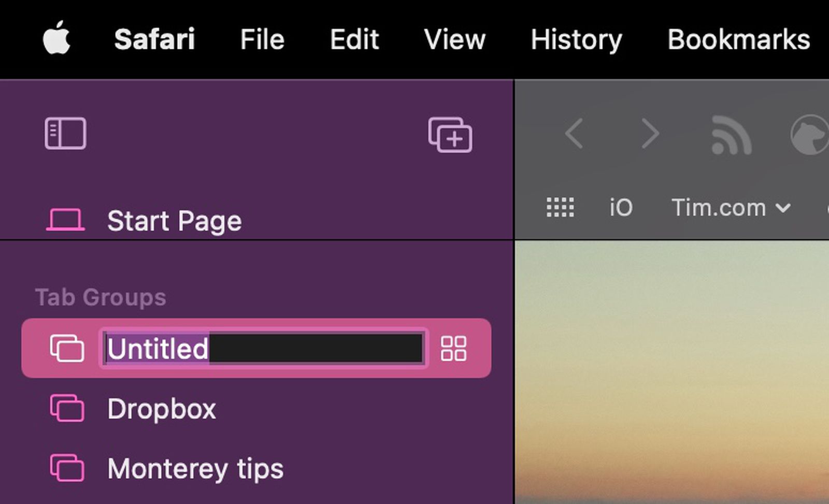The image size is (829, 504).
Task: Click the iO favicon in bookmarks bar
Action: pyautogui.click(x=620, y=208)
